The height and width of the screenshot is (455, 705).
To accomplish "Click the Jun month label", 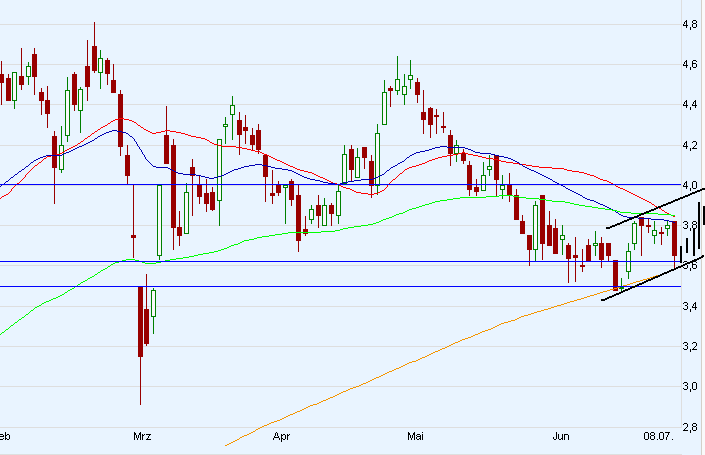I will coord(561,436).
